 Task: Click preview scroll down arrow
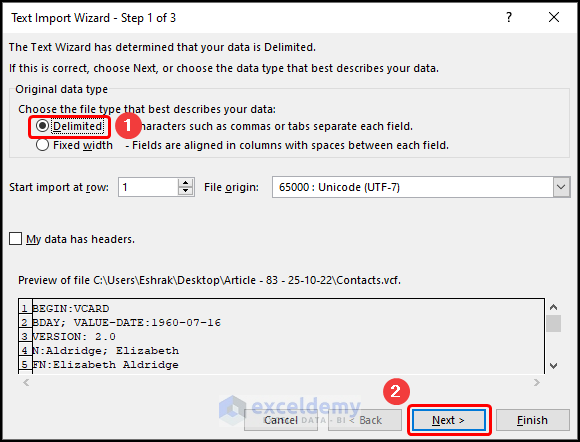tap(553, 366)
